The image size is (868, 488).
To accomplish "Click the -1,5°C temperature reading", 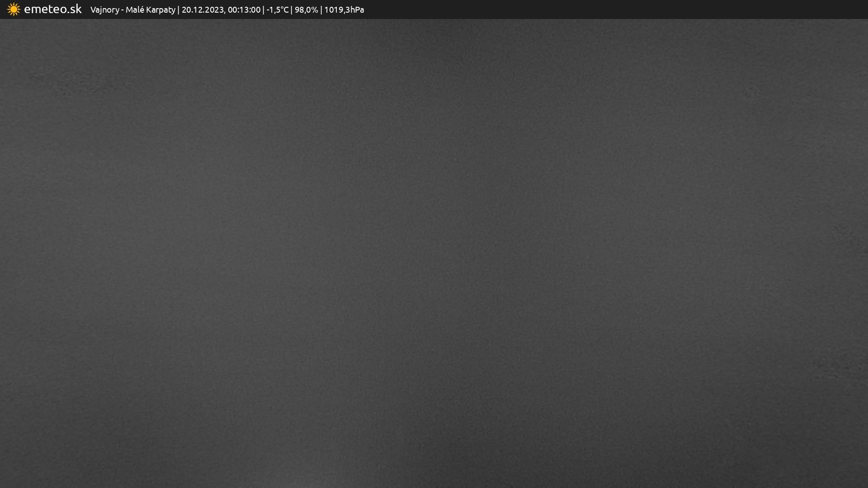I will tap(277, 10).
